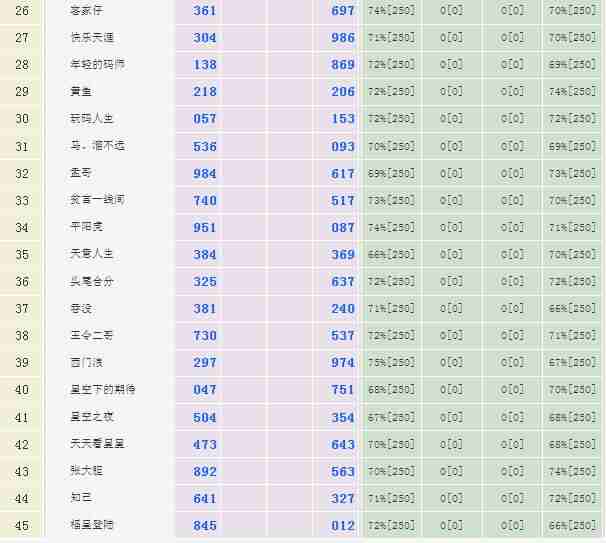This screenshot has height=543, width=606.
Task: Open the 730 value in row 38
Action: coord(205,336)
